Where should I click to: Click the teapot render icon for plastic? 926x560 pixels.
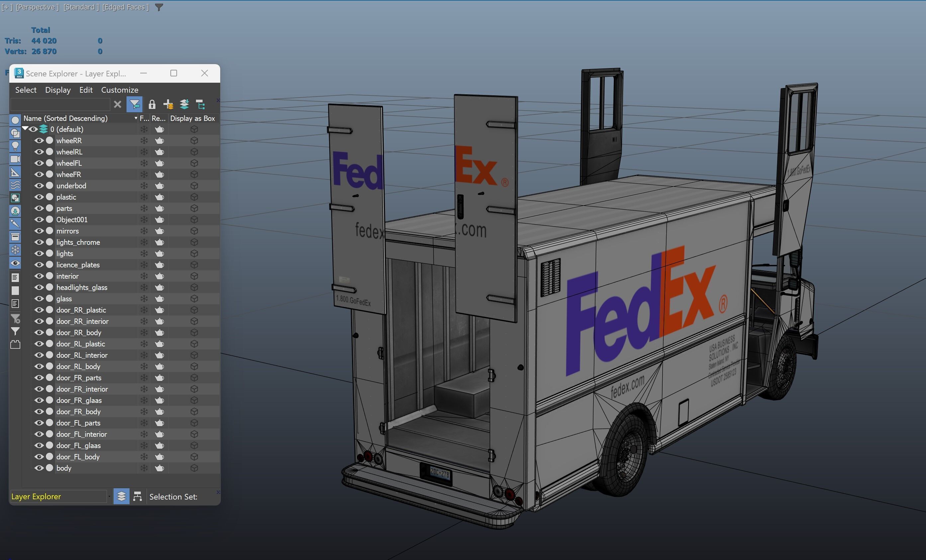coord(159,197)
